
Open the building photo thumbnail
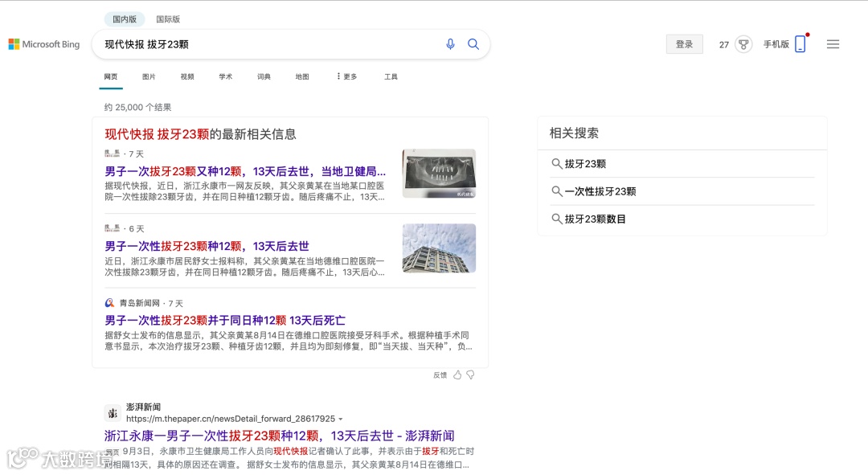click(439, 248)
